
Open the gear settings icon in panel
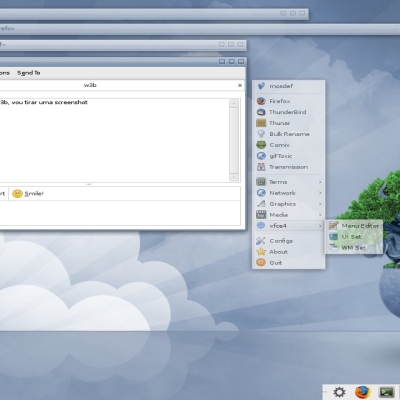(x=339, y=392)
